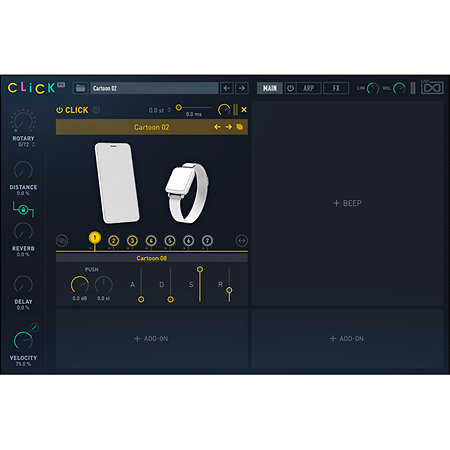Open the preset browser folder icon
This screenshot has width=450, height=450.
tap(80, 88)
